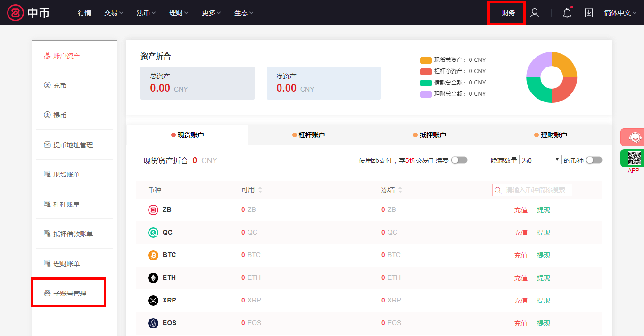Screen dimensions: 644x336
Task: Click the EOS coin icon
Action: (153, 323)
